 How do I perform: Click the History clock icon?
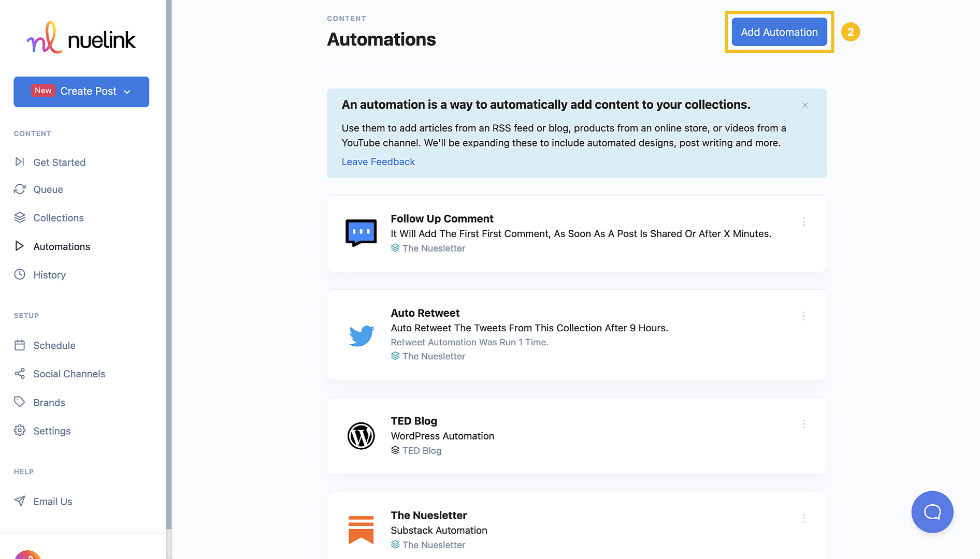coord(20,274)
